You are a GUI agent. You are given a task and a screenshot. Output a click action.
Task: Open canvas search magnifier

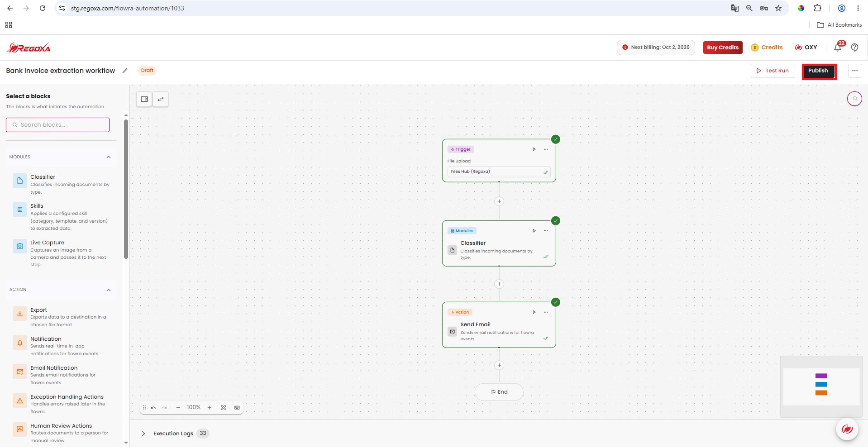(x=854, y=99)
